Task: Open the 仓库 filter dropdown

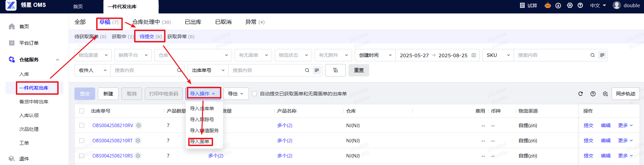Action: click(x=193, y=55)
